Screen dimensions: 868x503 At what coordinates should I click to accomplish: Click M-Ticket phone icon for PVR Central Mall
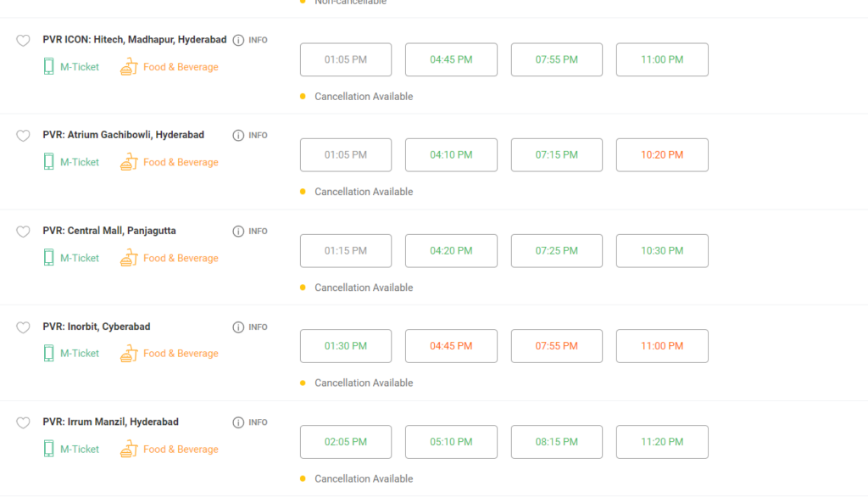tap(48, 258)
